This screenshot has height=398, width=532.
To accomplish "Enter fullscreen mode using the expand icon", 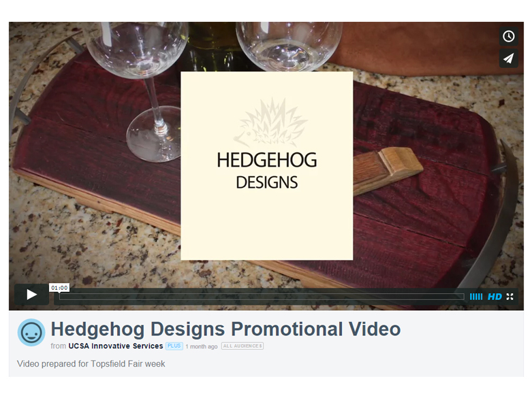I will [510, 297].
